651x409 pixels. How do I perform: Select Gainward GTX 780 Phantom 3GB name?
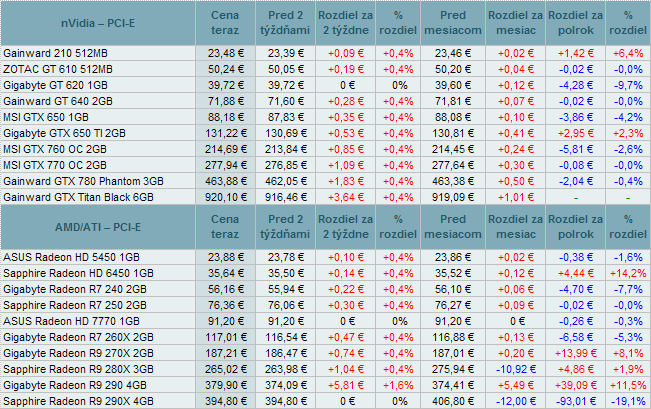click(x=83, y=181)
